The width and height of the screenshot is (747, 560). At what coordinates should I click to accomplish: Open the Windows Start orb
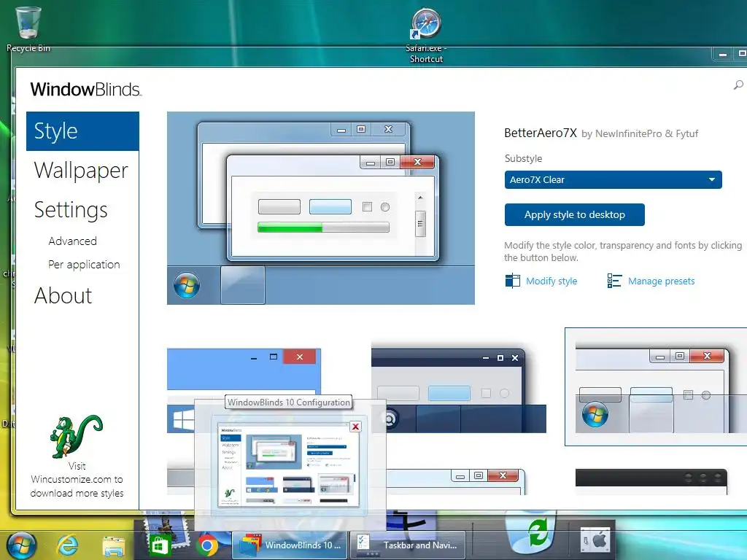pos(20,544)
